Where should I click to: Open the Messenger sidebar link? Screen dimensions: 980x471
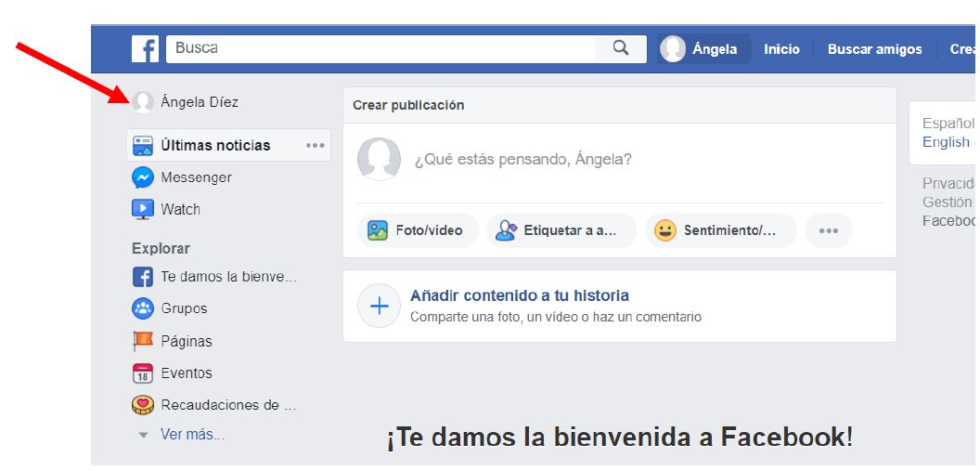[196, 177]
